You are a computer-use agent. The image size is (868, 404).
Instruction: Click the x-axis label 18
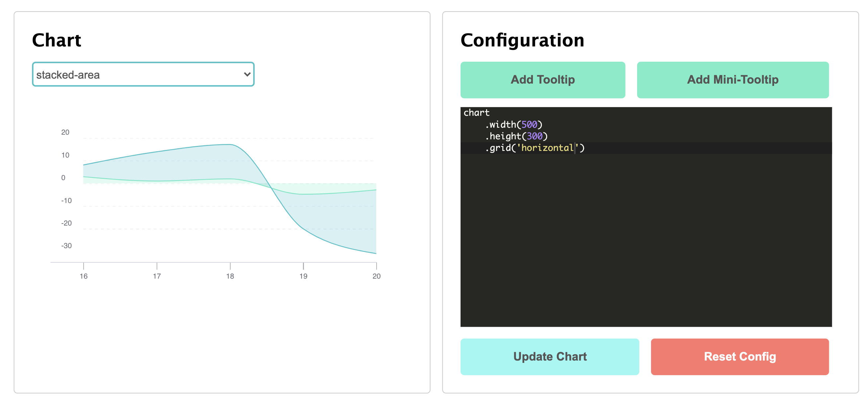tap(230, 276)
